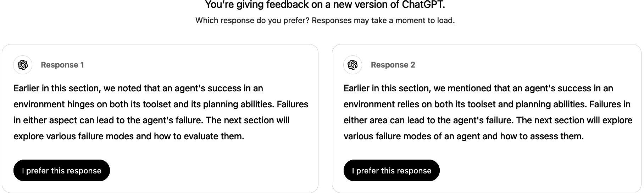Click the word "area" in Response 2

point(378,120)
